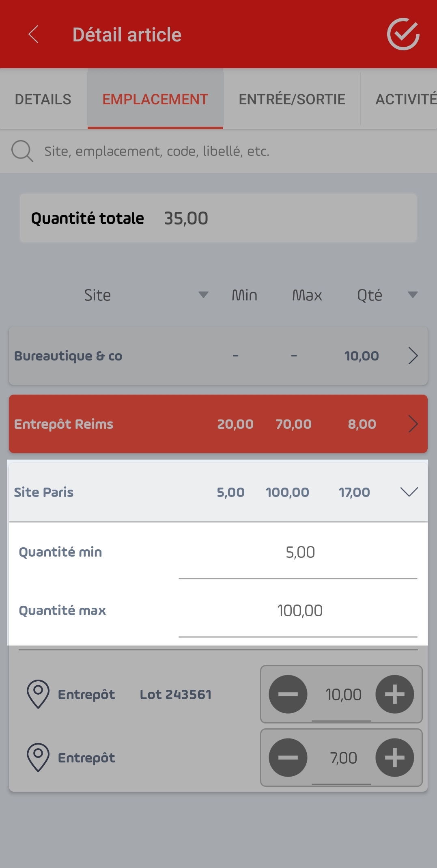Expand the Entrepôt Reims row
The image size is (437, 868).
point(413,424)
